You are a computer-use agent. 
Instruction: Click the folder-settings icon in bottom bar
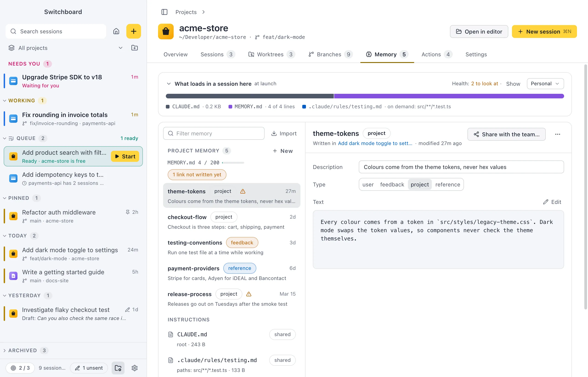[118, 368]
